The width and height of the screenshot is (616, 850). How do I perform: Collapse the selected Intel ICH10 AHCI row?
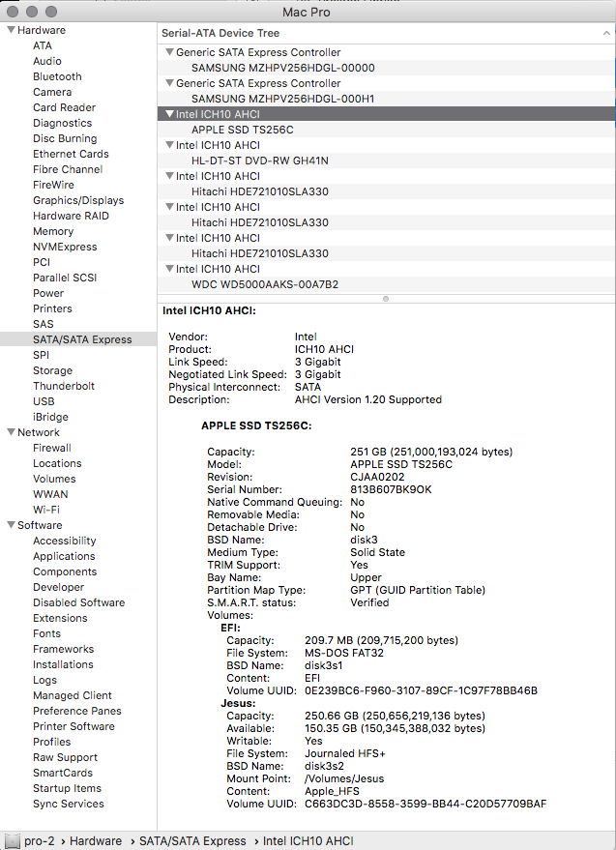170,114
